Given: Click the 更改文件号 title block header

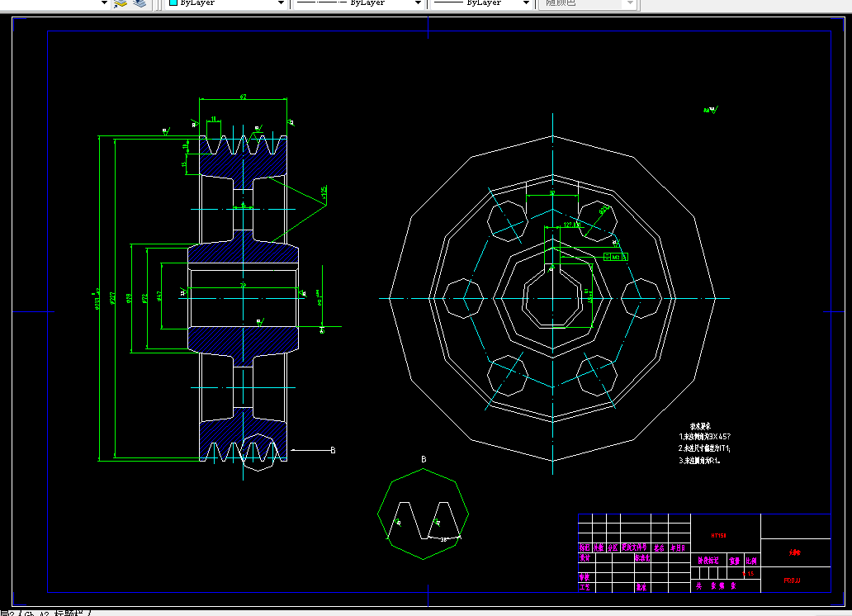Looking at the screenshot, I should [x=634, y=548].
